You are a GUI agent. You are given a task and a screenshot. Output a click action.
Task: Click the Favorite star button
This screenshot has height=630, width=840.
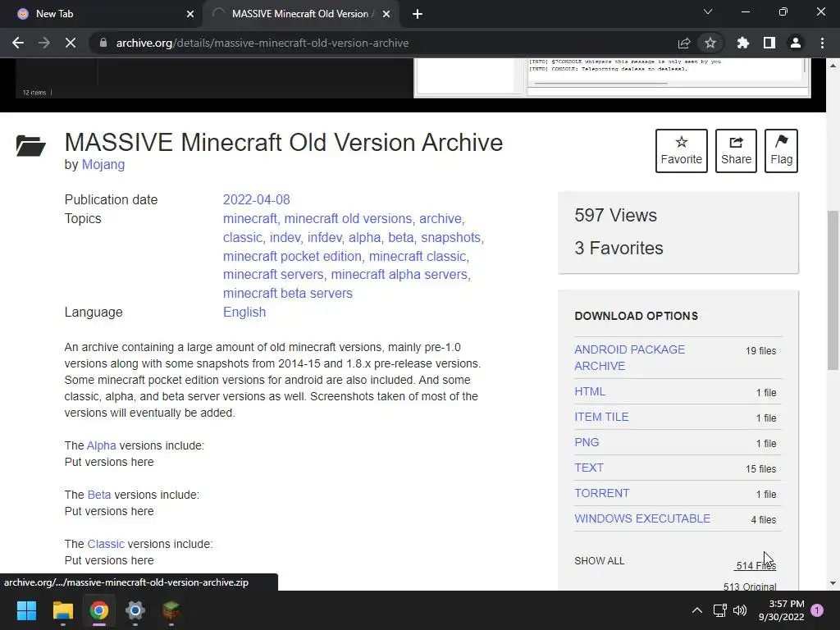click(682, 151)
